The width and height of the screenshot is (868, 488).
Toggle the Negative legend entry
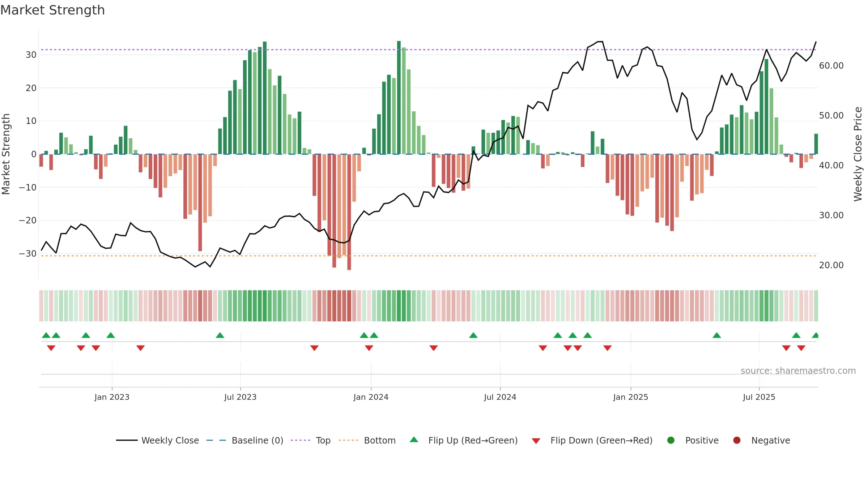[761, 440]
